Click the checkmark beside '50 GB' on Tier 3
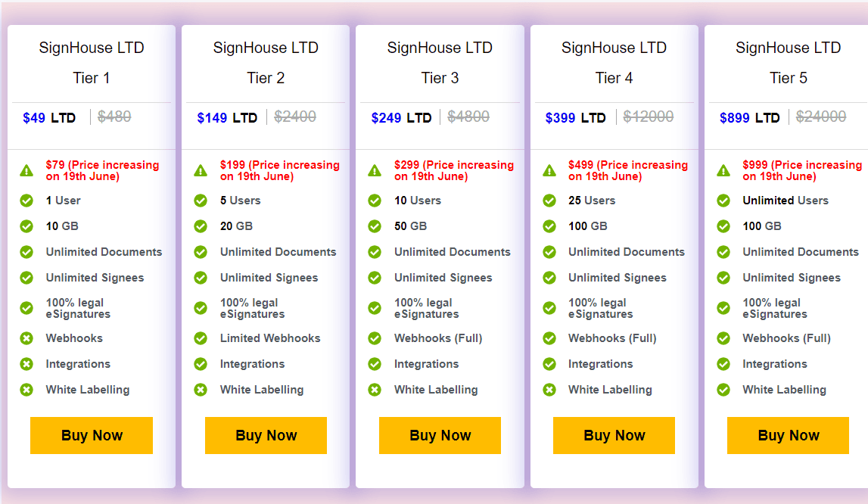Screen dimensions: 868x504 point(374,226)
